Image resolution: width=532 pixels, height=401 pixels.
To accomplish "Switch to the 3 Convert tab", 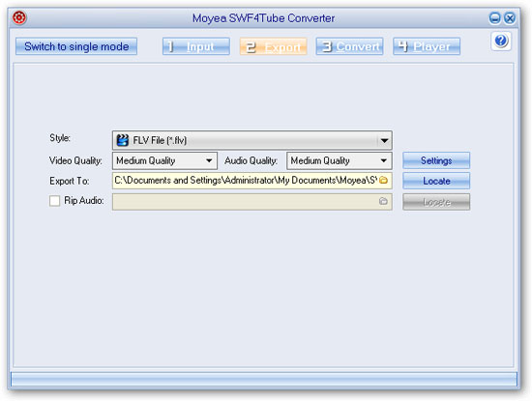I will [350, 46].
